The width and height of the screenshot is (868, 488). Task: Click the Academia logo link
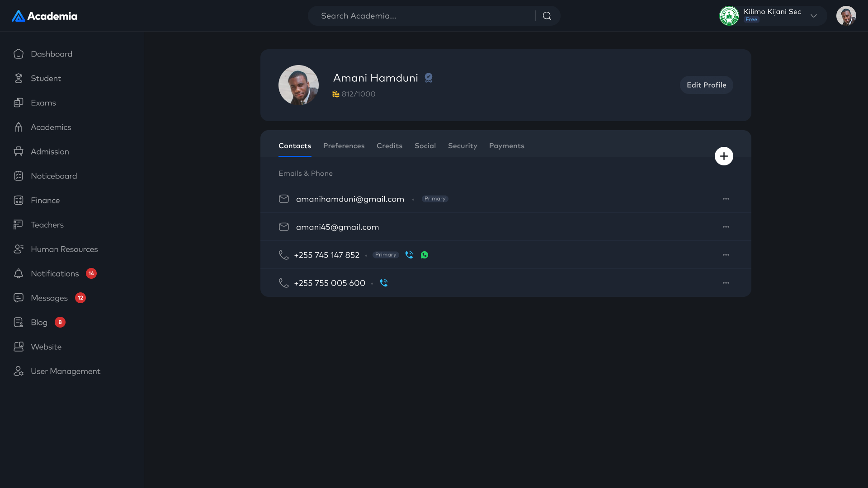point(44,16)
